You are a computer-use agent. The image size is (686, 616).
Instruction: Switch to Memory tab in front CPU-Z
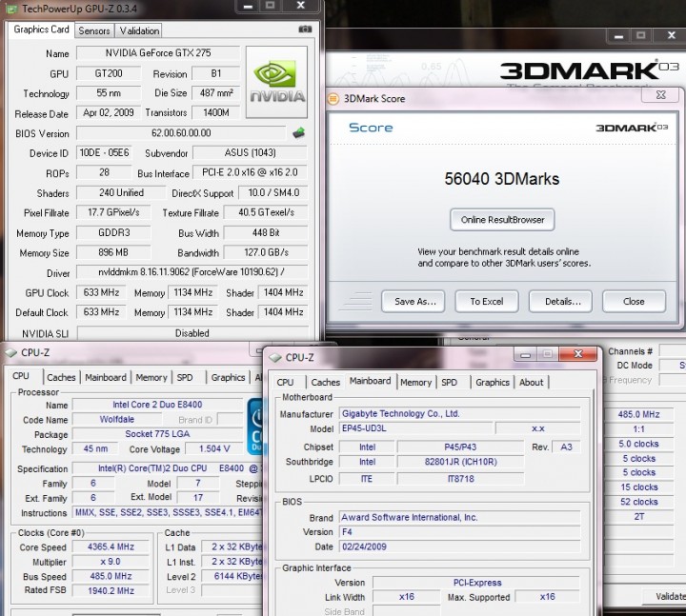(415, 383)
